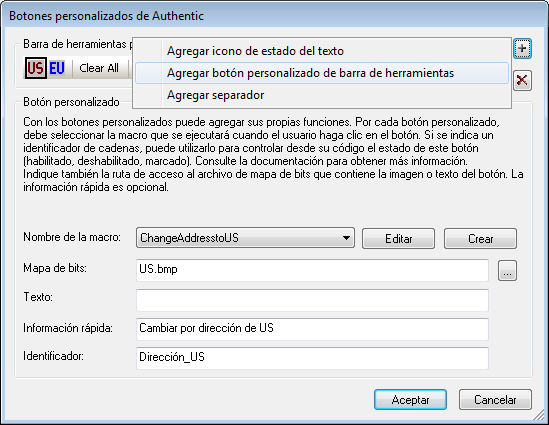Click the Clear All toolbar item
Image resolution: width=549 pixels, height=425 pixels.
(99, 68)
